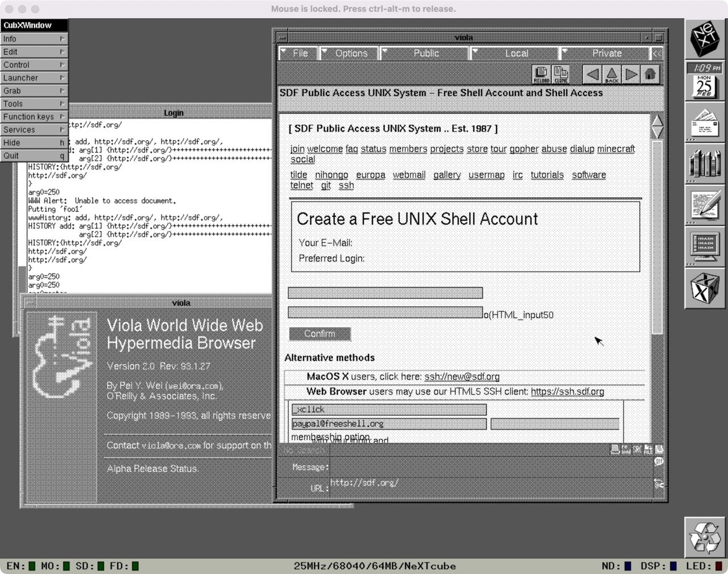The width and height of the screenshot is (728, 574).
Task: Follow the 'faq' link
Action: (x=351, y=149)
